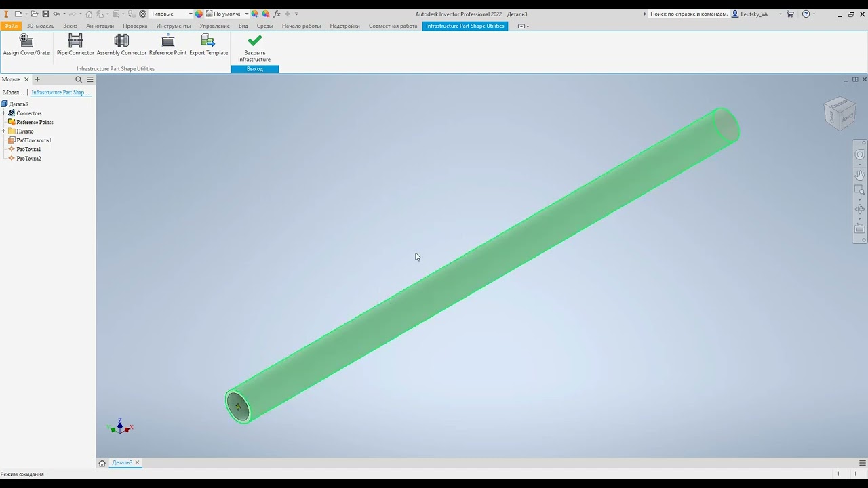Add a new browser panel with plus
The image size is (868, 488).
(37, 79)
